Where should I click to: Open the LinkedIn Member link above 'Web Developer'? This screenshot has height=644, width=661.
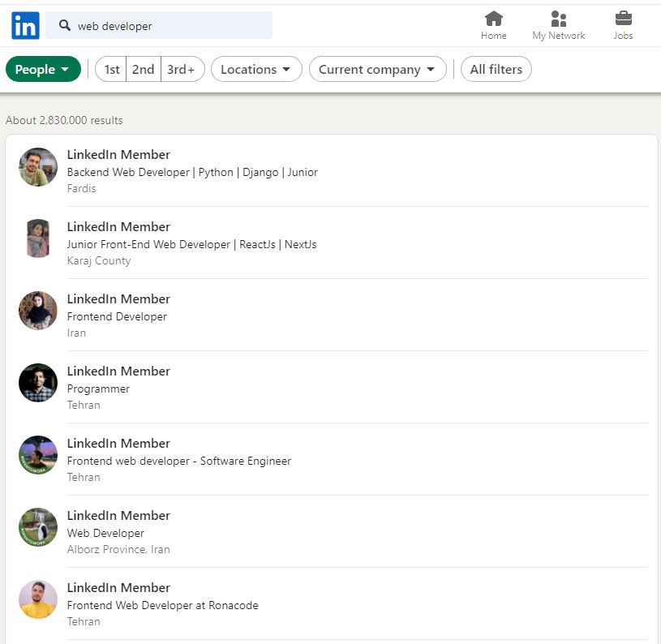click(x=118, y=516)
